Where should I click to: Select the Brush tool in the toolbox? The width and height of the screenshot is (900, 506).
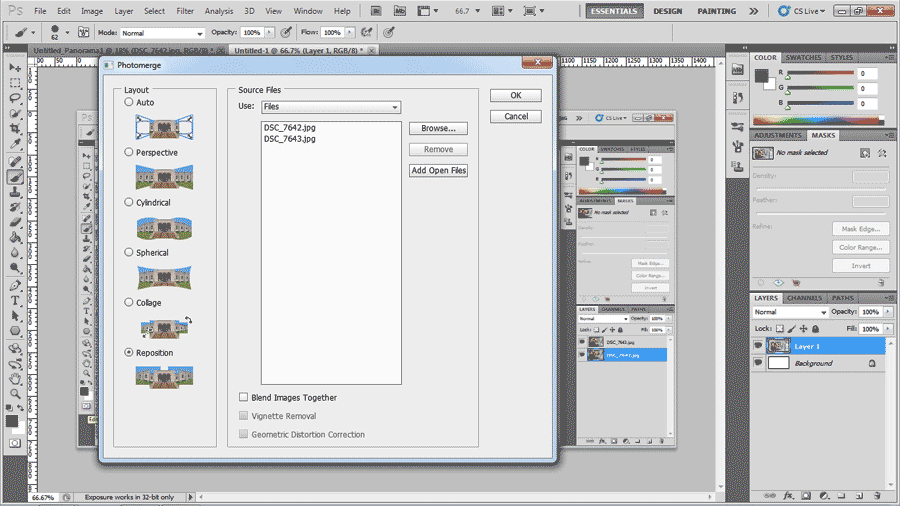pos(15,177)
